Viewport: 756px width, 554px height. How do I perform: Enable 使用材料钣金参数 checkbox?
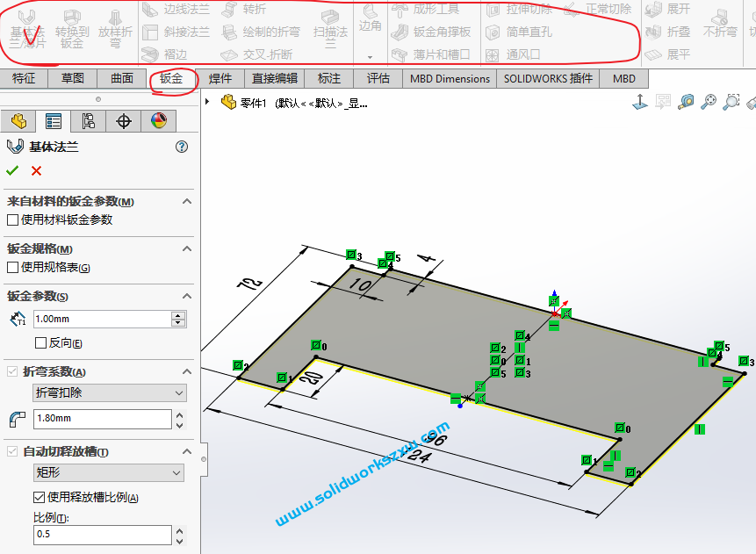click(11, 219)
